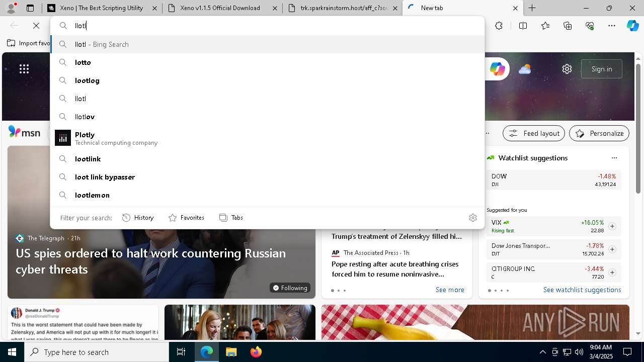Screen dimensions: 644x362
Task: Open Feed layout options
Action: [x=534, y=133]
